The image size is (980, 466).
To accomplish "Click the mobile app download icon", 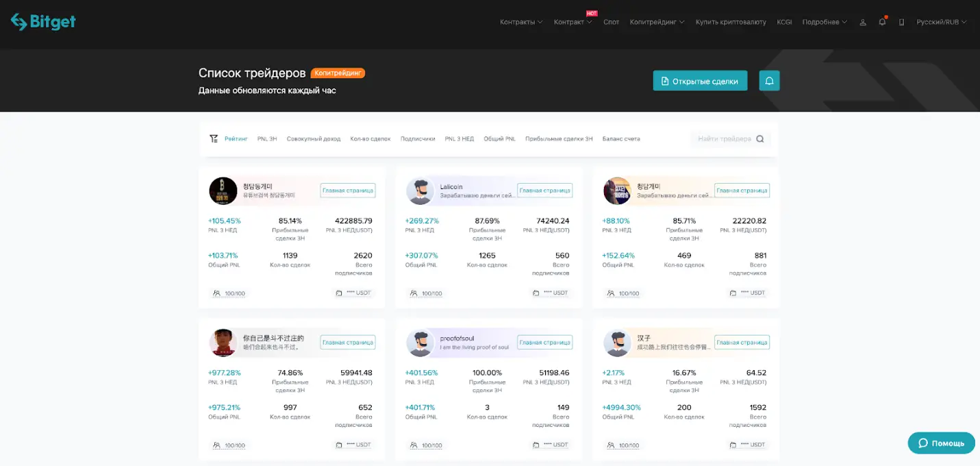I will [901, 22].
